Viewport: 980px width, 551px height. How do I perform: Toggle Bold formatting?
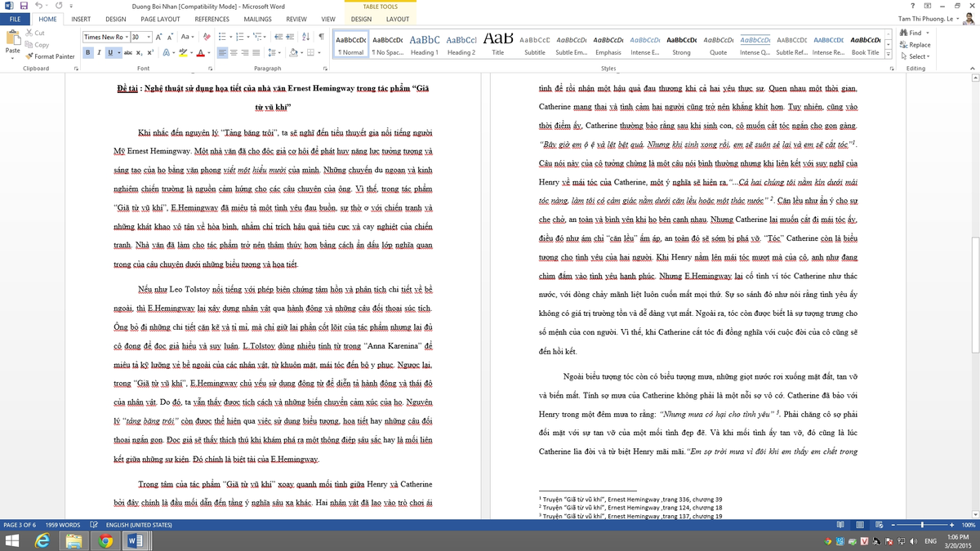pyautogui.click(x=88, y=52)
